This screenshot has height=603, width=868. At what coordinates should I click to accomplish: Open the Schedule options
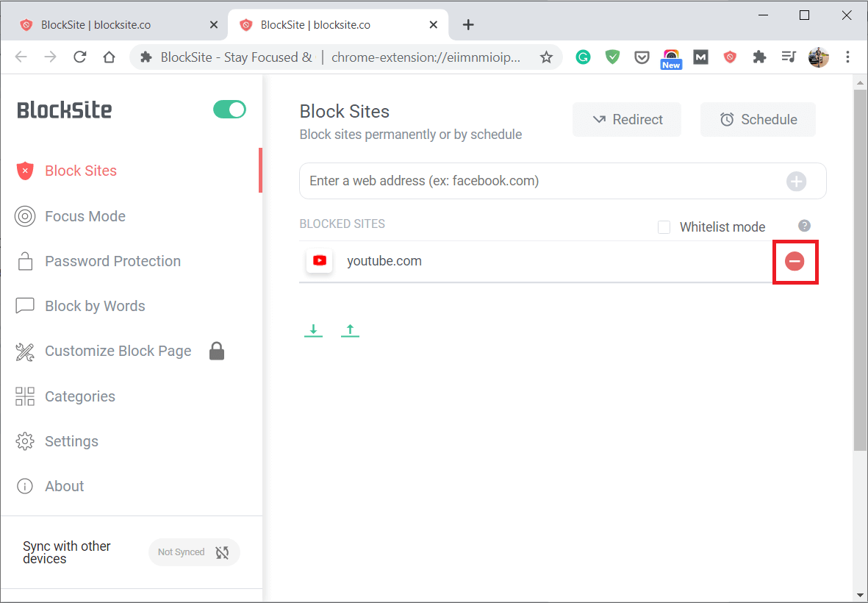758,119
